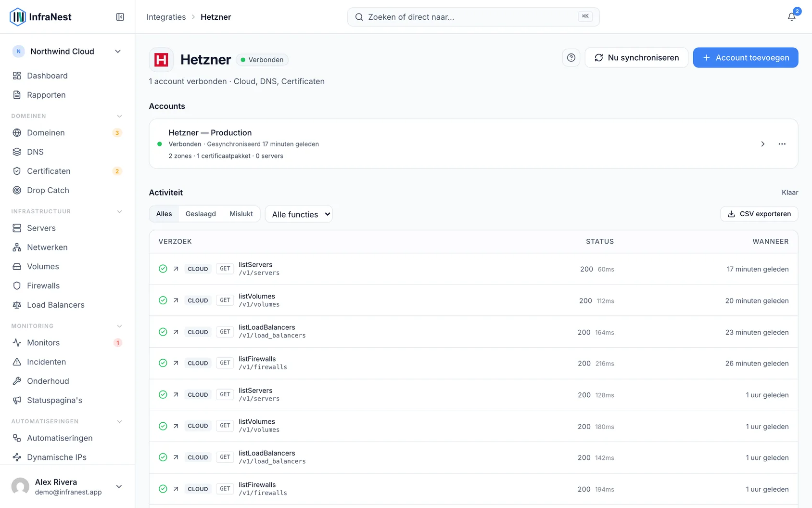Click the Wanneer column header
This screenshot has height=508, width=812.
click(771, 242)
